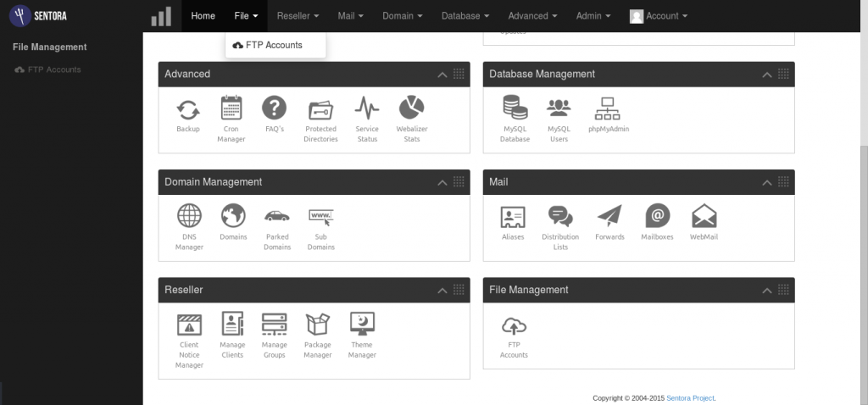Open the WebMail envelope icon
868x405 pixels.
(704, 217)
